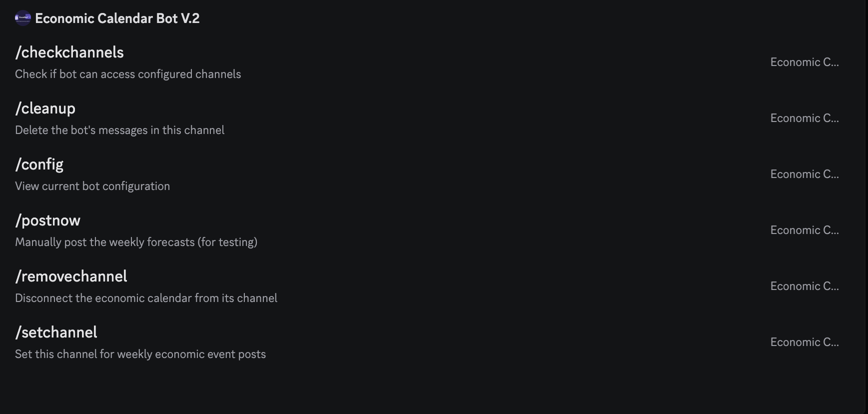868x414 pixels.
Task: Pick the /config command
Action: point(39,164)
